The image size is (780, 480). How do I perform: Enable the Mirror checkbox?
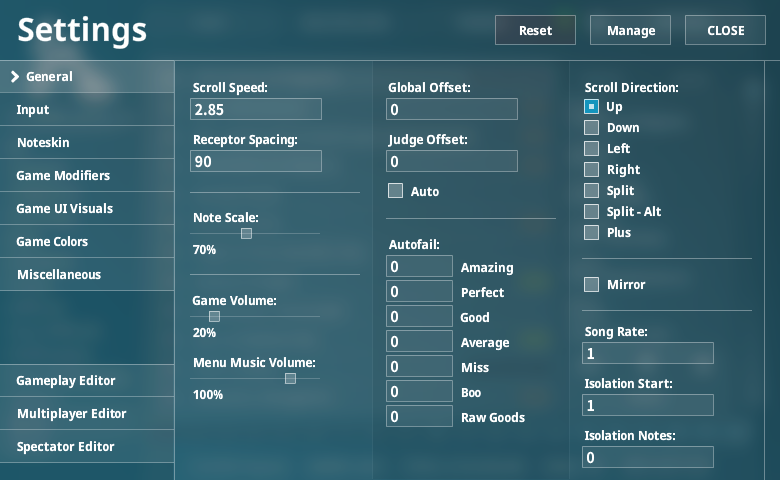592,284
